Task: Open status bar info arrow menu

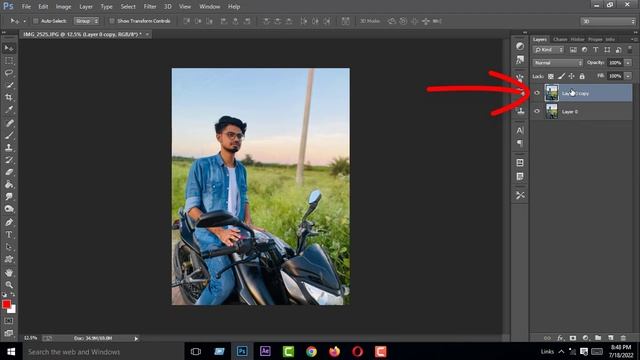Action: (x=136, y=338)
